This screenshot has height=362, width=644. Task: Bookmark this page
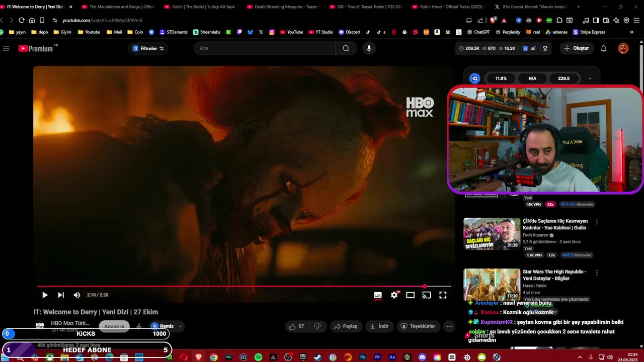point(42,20)
